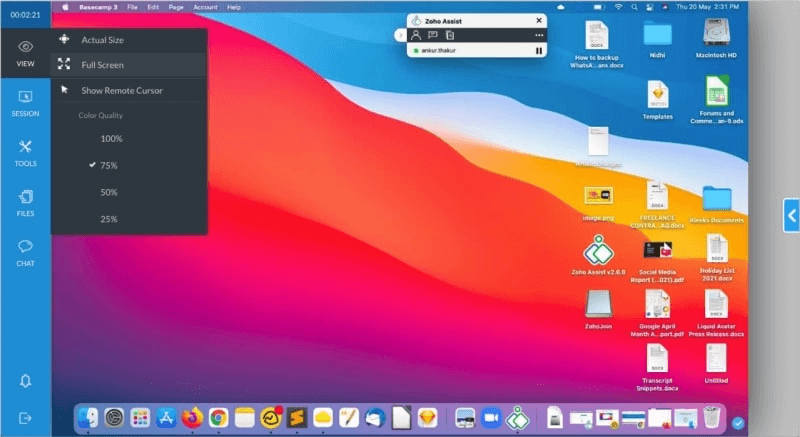This screenshot has height=437, width=800.
Task: Open the Chat panel in the sidebar
Action: point(25,251)
